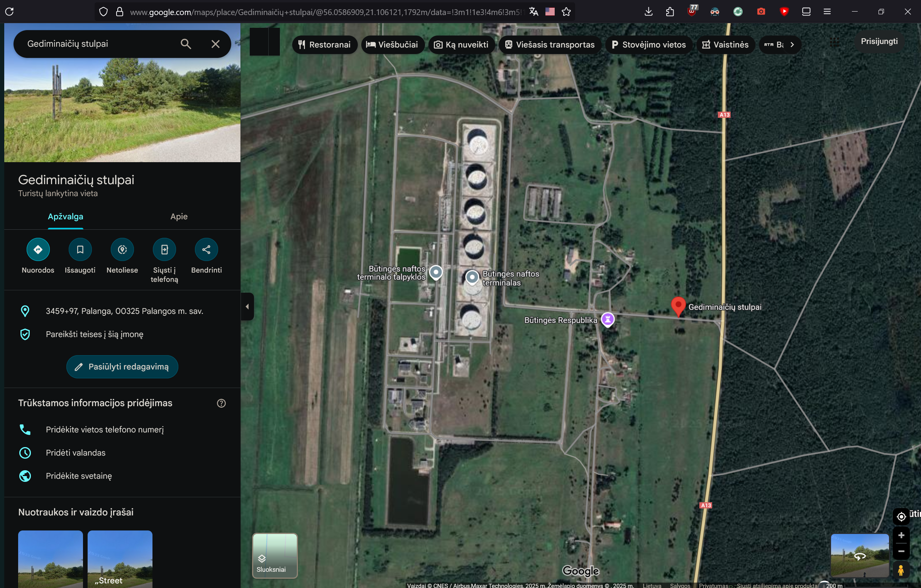Select the Vaistinės category chip
921x588 pixels.
click(x=725, y=45)
